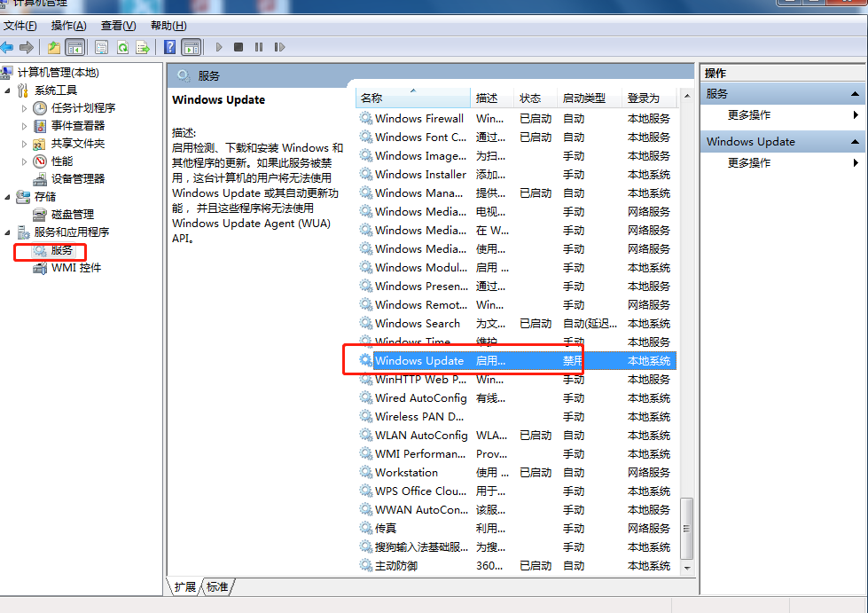Select the Windows Firewall service row
This screenshot has height=613, width=868.
517,119
